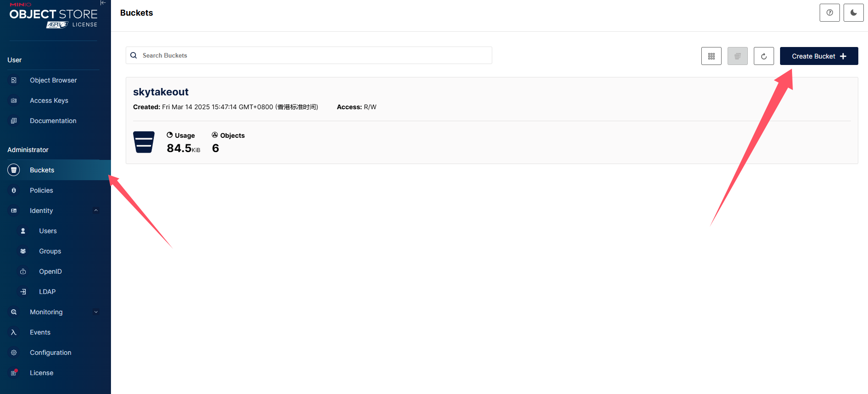Image resolution: width=868 pixels, height=394 pixels.
Task: Click the OpenID lock icon
Action: coord(23,271)
